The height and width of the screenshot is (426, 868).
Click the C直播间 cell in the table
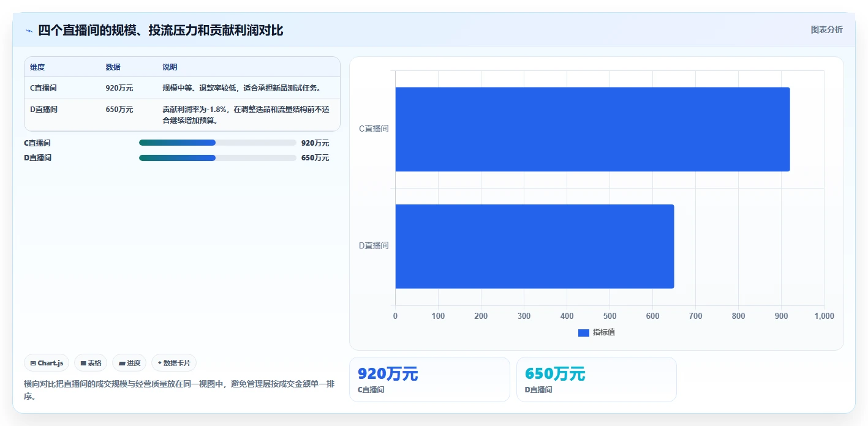43,88
